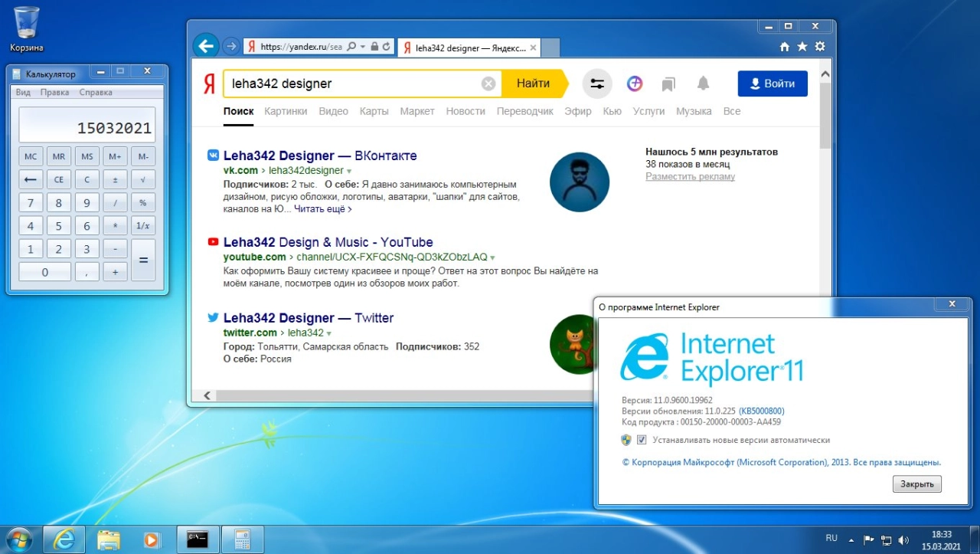Screen dimensions: 980x554
Task: Go back with the IE back arrow
Action: (x=205, y=46)
